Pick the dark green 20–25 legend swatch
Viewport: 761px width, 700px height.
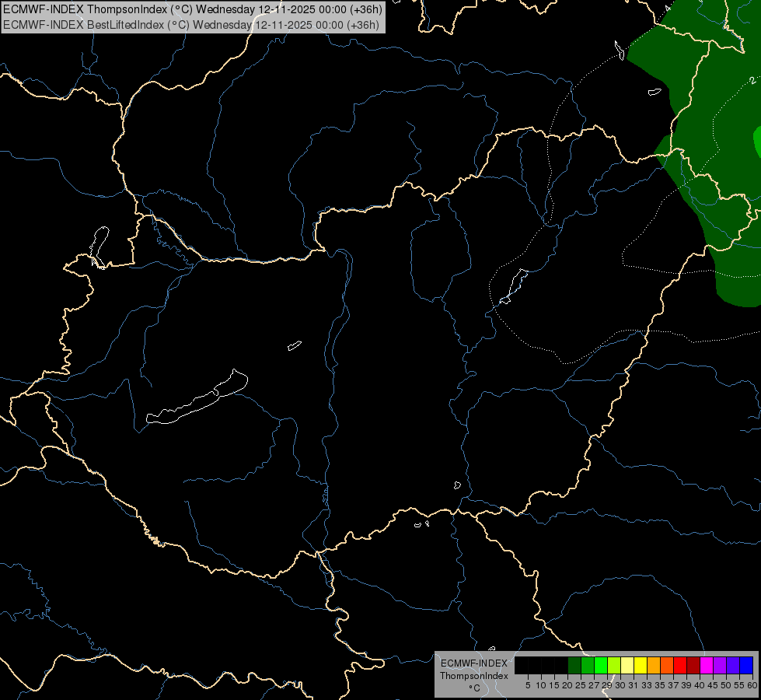click(574, 665)
